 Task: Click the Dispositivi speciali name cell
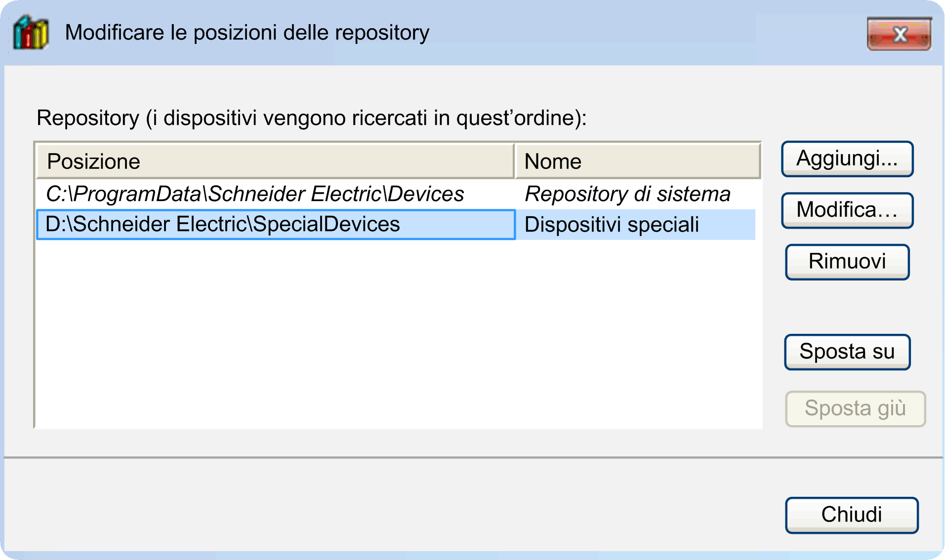(x=612, y=225)
